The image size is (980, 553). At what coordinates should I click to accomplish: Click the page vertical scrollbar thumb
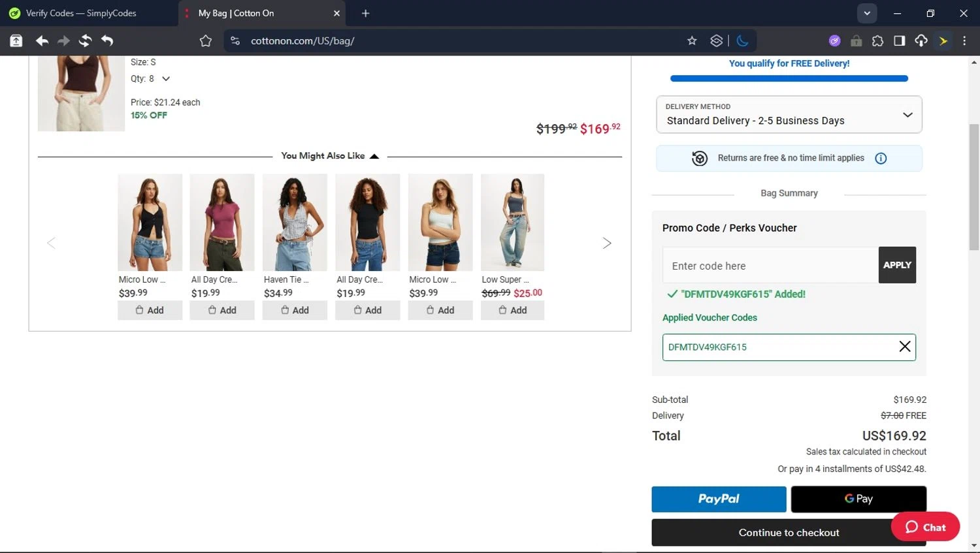coord(974,187)
